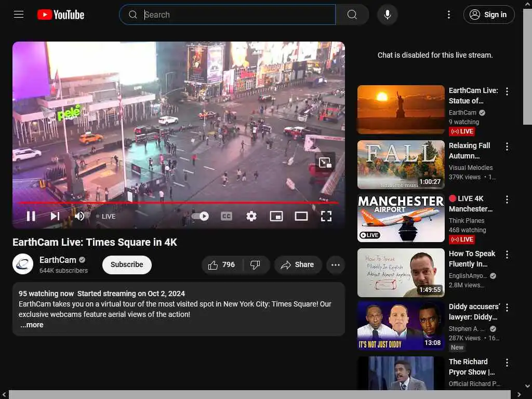
Task: Like the video with 796 likes
Action: tap(222, 264)
